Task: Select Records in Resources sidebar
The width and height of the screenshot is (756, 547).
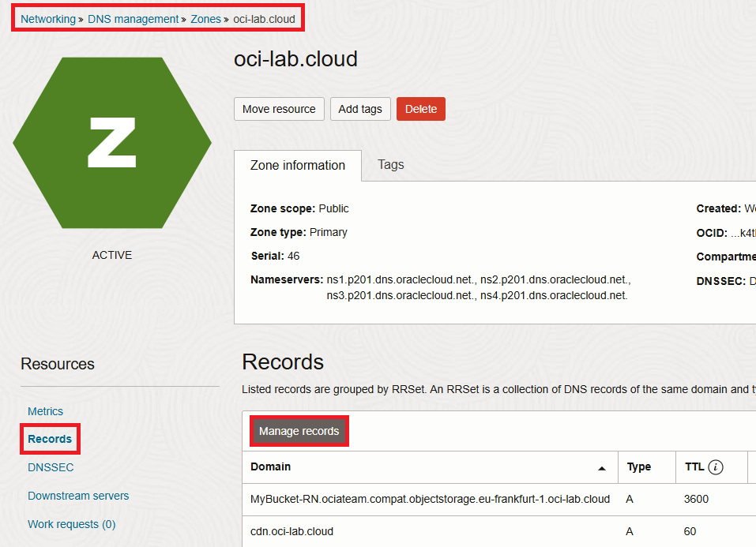Action: 50,439
